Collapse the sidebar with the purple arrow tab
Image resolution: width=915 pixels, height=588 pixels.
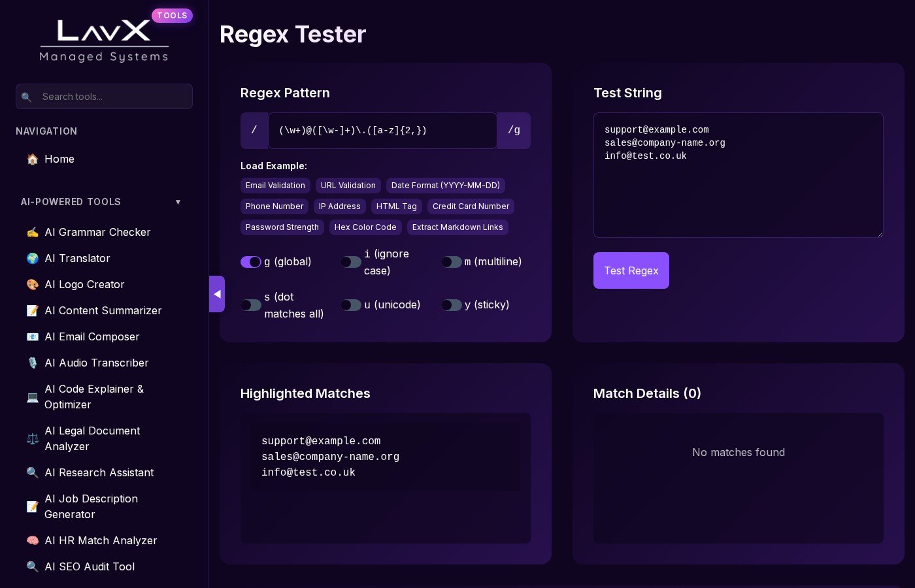tap(217, 294)
